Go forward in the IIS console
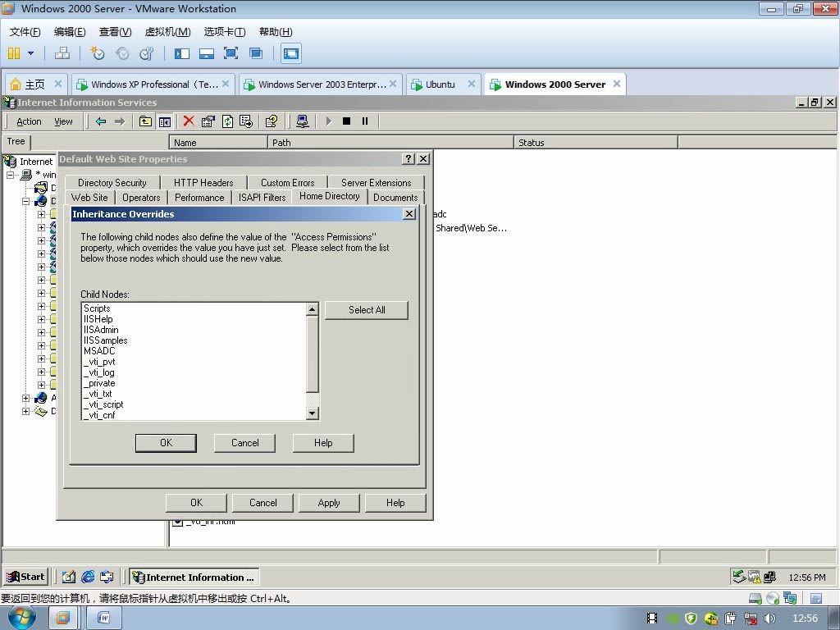This screenshot has width=840, height=630. tap(120, 121)
